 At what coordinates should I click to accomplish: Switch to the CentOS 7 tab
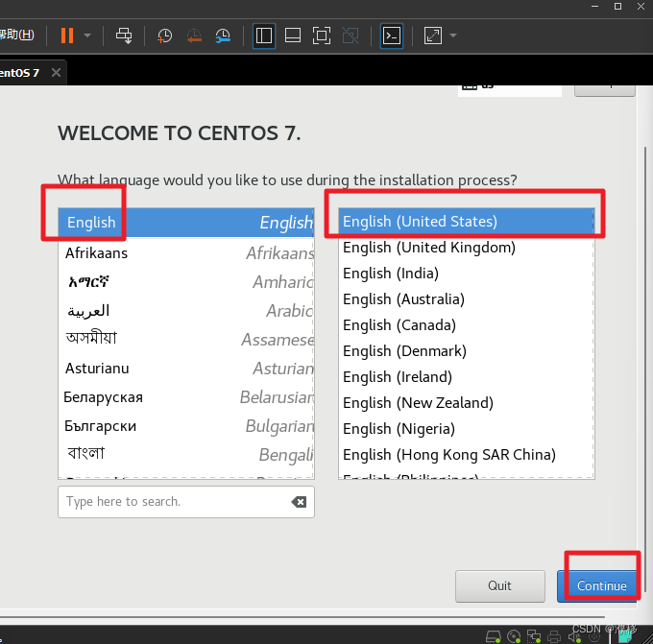point(19,73)
